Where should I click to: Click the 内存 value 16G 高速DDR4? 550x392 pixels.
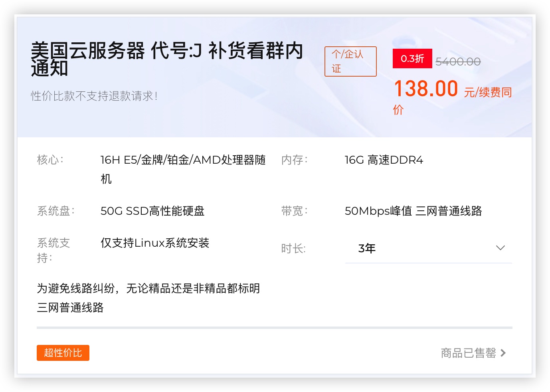[384, 160]
